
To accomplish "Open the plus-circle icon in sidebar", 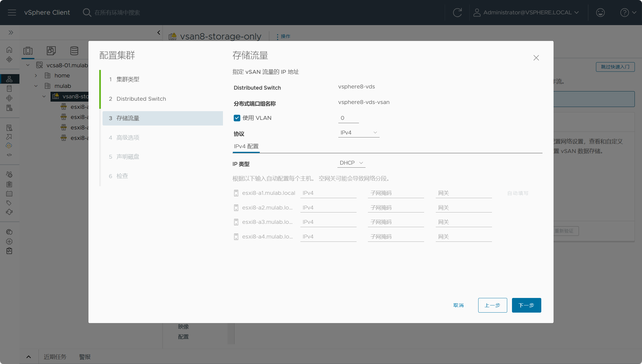I will pyautogui.click(x=9, y=241).
